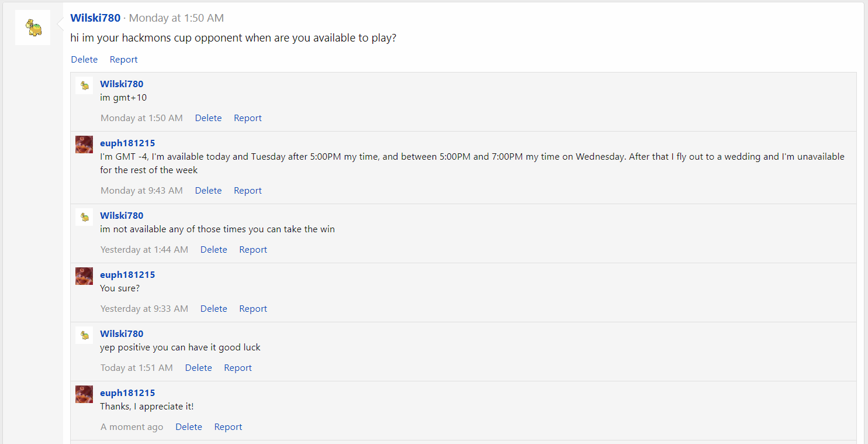Open Wilski780 profile from main post header
The image size is (868, 444).
tap(95, 18)
